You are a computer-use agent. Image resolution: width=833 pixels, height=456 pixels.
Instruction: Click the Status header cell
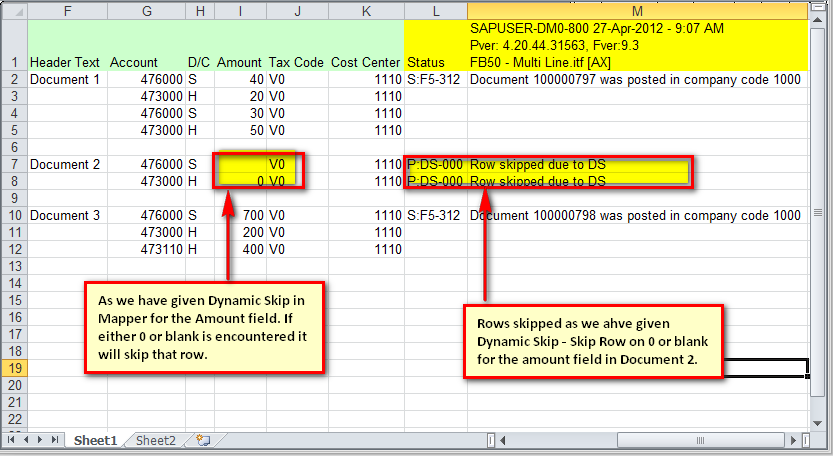426,62
